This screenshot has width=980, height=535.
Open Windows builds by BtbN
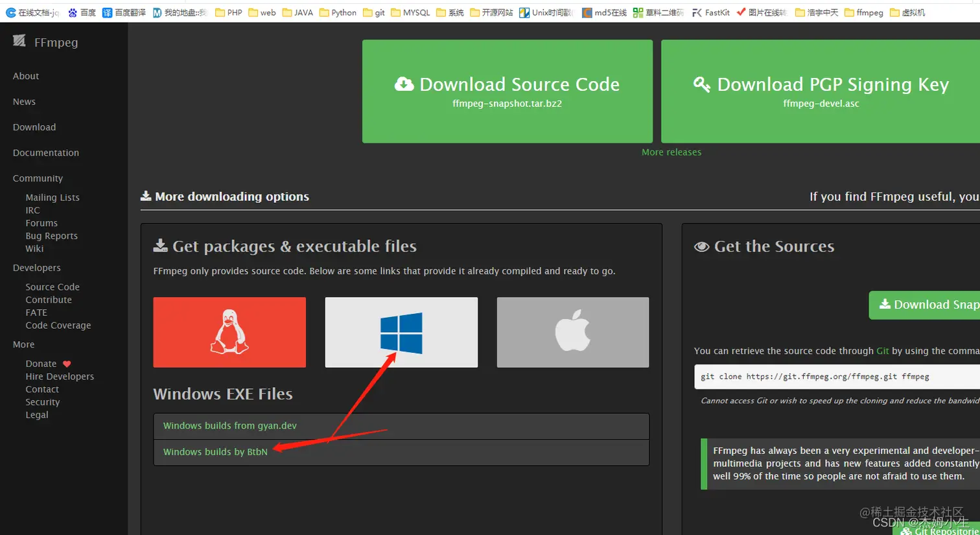click(215, 452)
